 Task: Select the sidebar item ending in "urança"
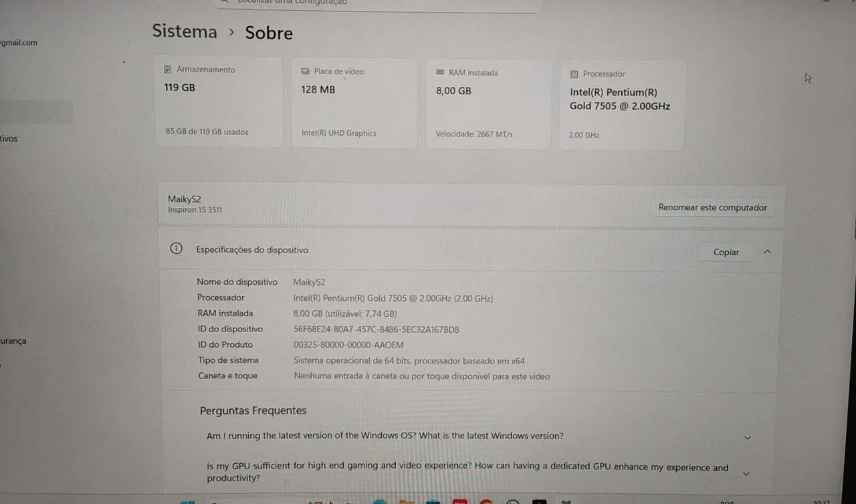(x=13, y=341)
